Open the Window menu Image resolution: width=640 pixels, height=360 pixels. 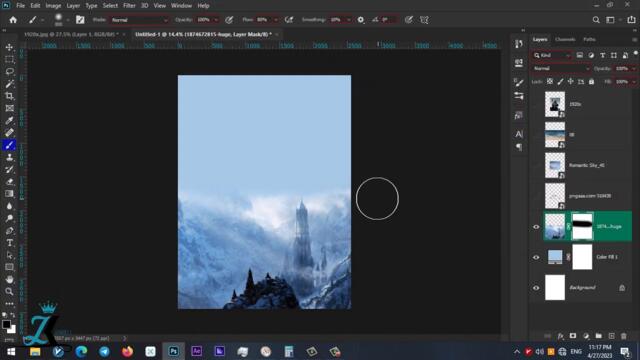[181, 6]
